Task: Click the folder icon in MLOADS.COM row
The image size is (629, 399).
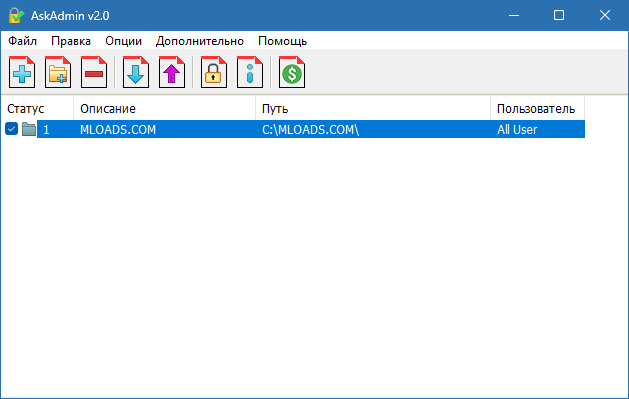Action: pyautogui.click(x=29, y=129)
